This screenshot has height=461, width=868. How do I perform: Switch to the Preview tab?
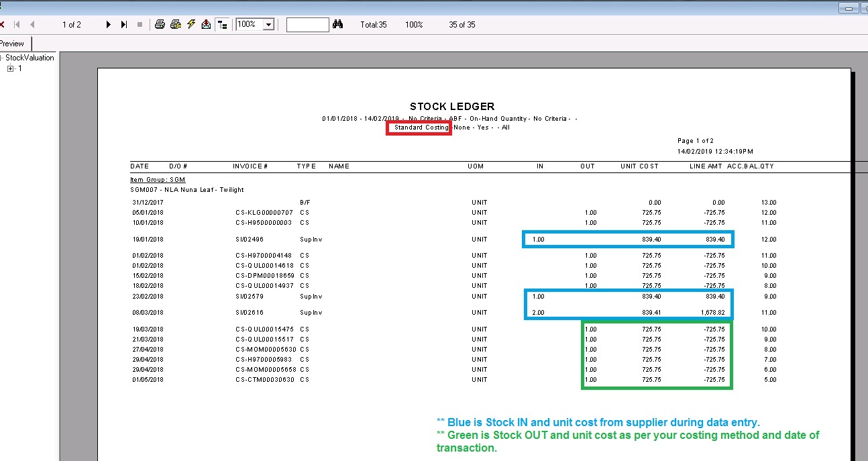[x=13, y=44]
